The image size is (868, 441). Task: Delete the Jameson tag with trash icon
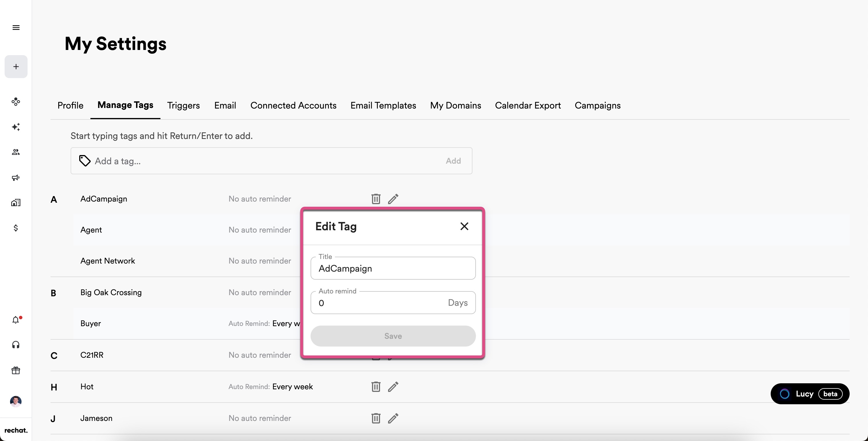(376, 418)
